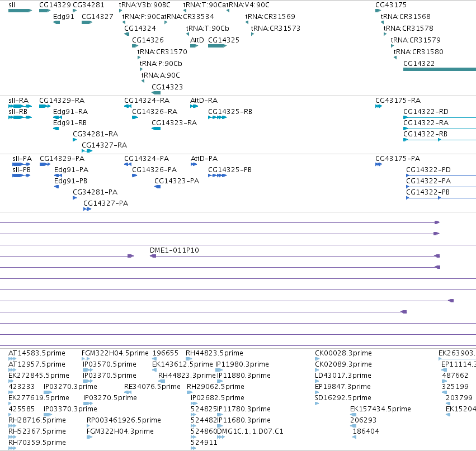Click the CG34281 gene label
The image size is (476, 451).
click(88, 5)
